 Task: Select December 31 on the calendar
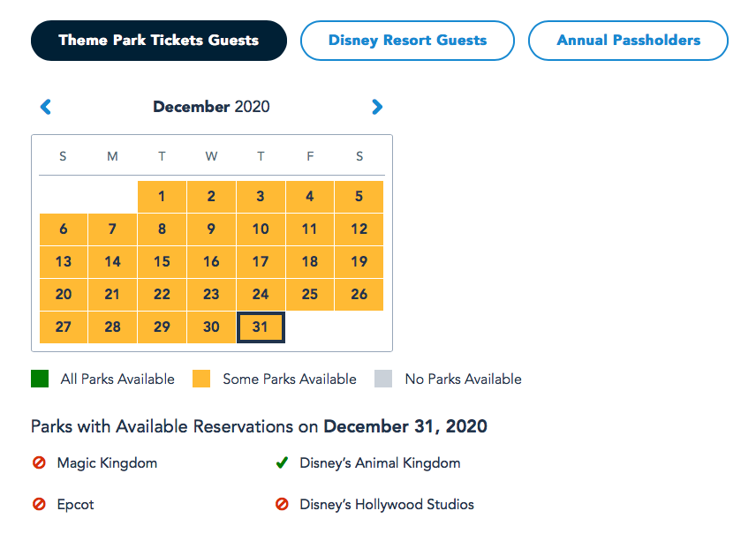(261, 327)
